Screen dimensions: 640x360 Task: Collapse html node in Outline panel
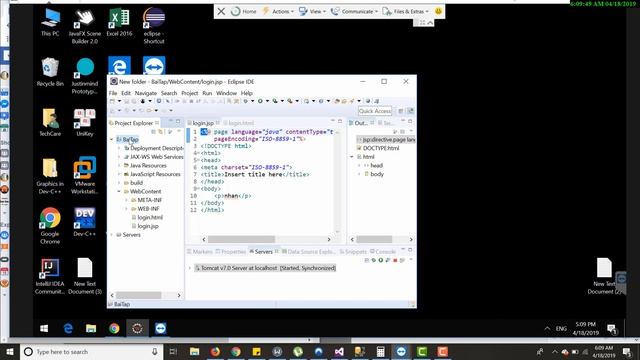click(x=352, y=157)
